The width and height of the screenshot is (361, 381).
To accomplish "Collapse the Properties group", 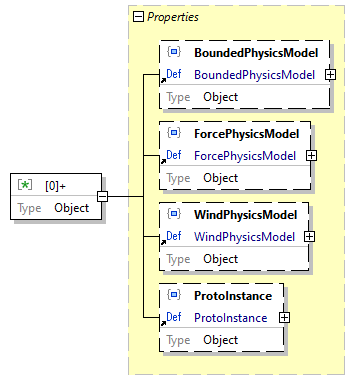I will (138, 17).
